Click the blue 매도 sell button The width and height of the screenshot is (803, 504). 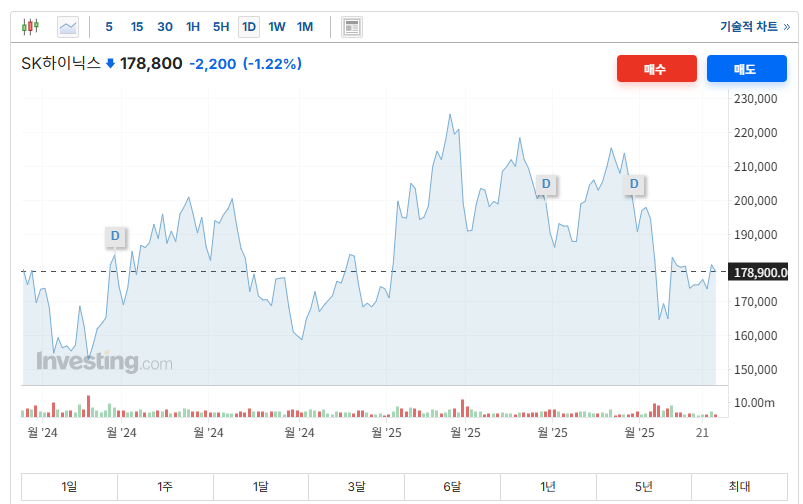tap(747, 69)
